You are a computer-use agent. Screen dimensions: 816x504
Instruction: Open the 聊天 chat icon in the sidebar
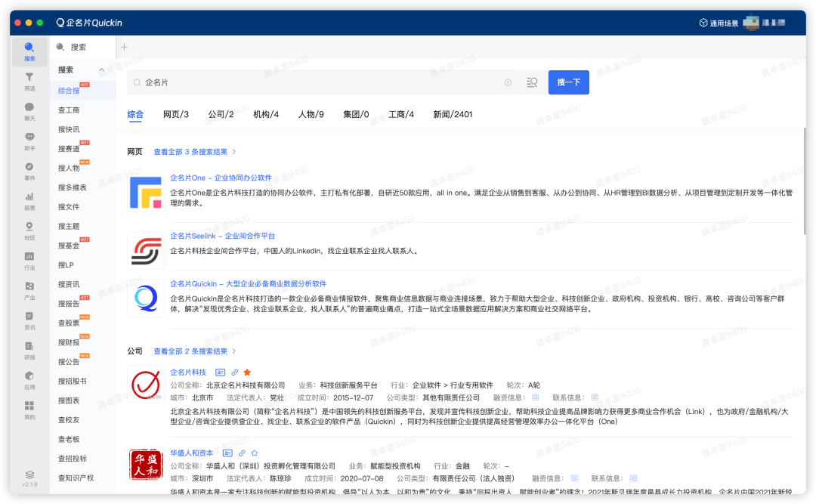point(29,107)
